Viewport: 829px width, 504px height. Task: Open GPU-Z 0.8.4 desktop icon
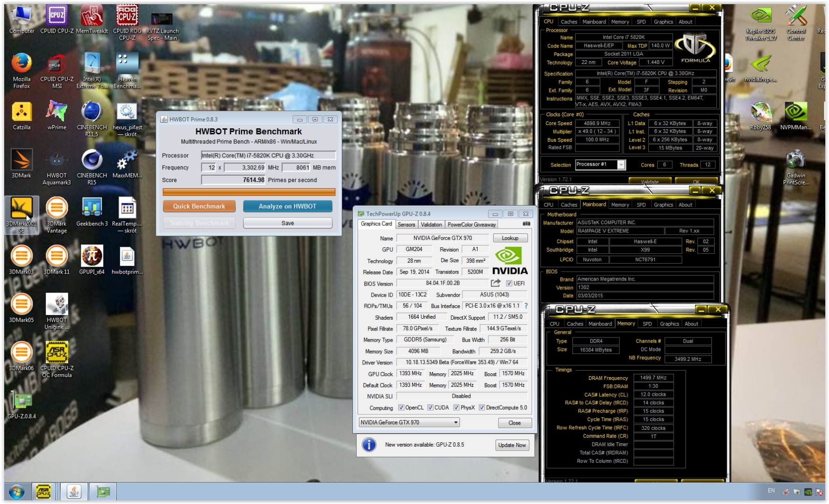pyautogui.click(x=21, y=404)
